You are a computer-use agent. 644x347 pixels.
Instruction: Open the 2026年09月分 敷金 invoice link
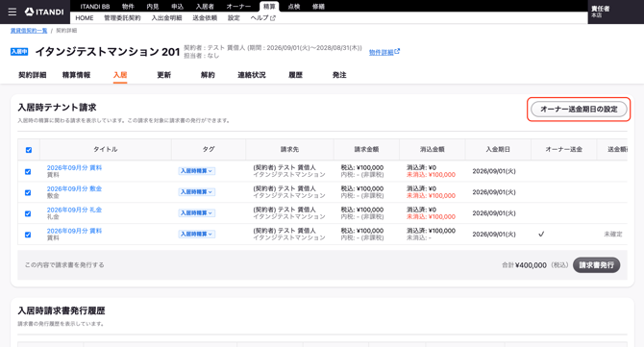tap(74, 188)
